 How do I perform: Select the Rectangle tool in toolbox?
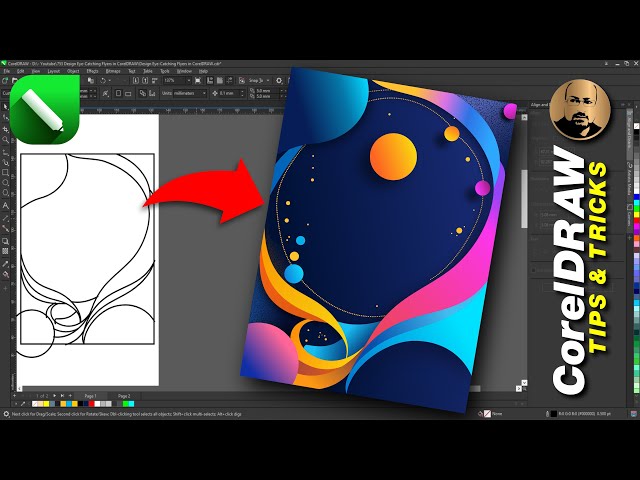point(5,172)
